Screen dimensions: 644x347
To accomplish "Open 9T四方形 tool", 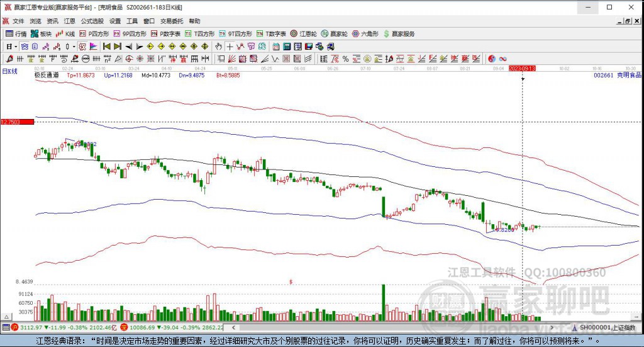I will click(236, 34).
